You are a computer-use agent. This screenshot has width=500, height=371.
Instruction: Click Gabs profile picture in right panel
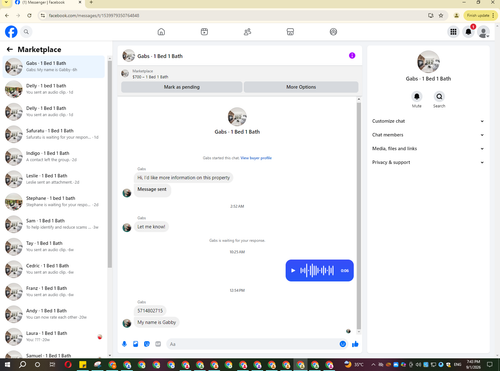coord(428,62)
